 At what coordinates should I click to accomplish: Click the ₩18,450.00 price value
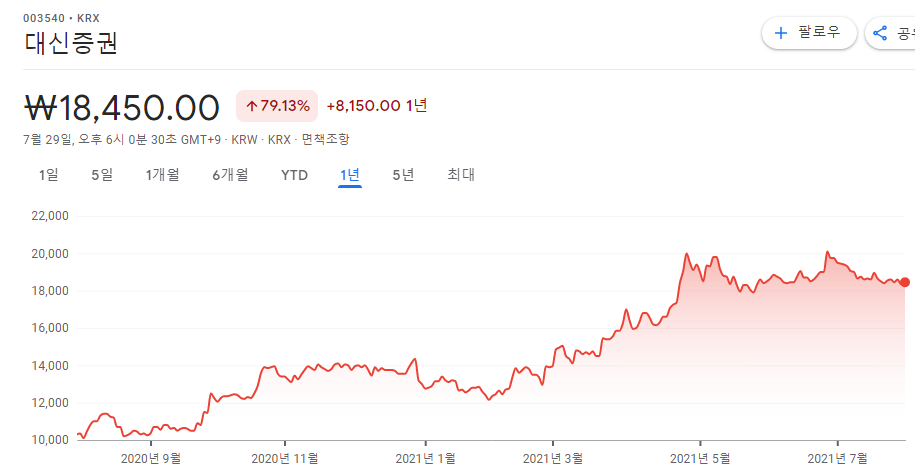point(122,107)
